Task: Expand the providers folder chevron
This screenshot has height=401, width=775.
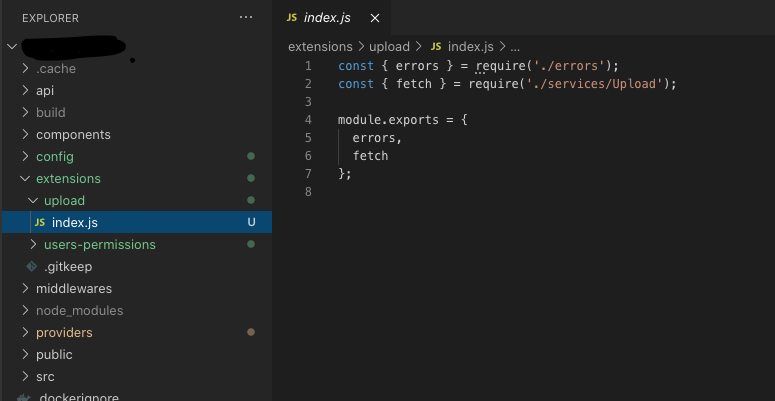Action: pyautogui.click(x=26, y=332)
